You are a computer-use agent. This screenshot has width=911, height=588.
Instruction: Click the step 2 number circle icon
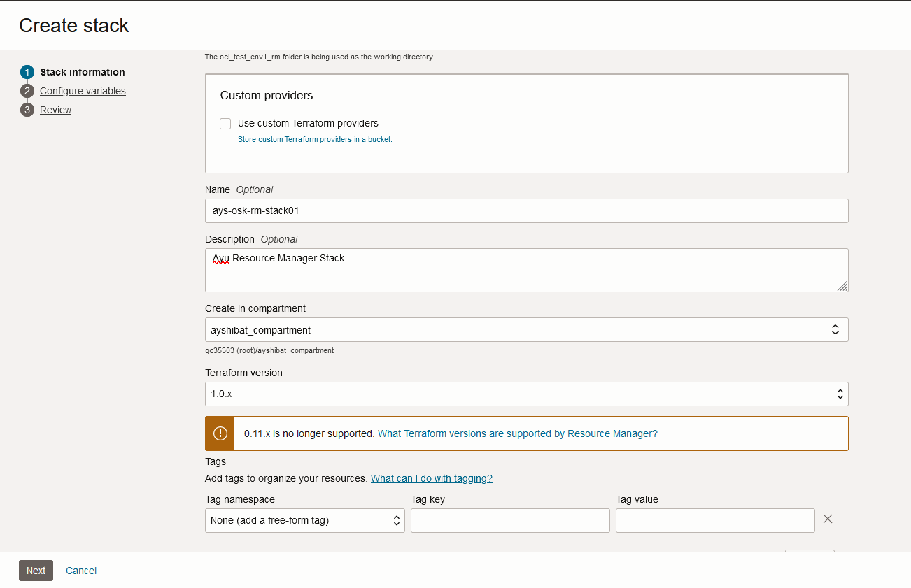tap(27, 91)
